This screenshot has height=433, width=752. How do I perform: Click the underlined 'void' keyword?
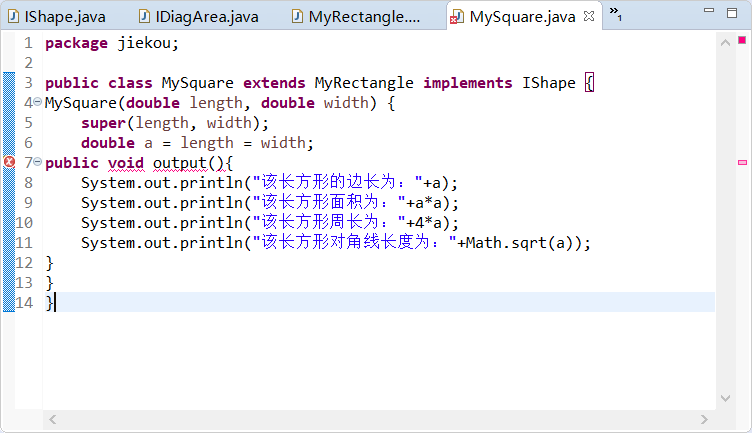(x=126, y=163)
